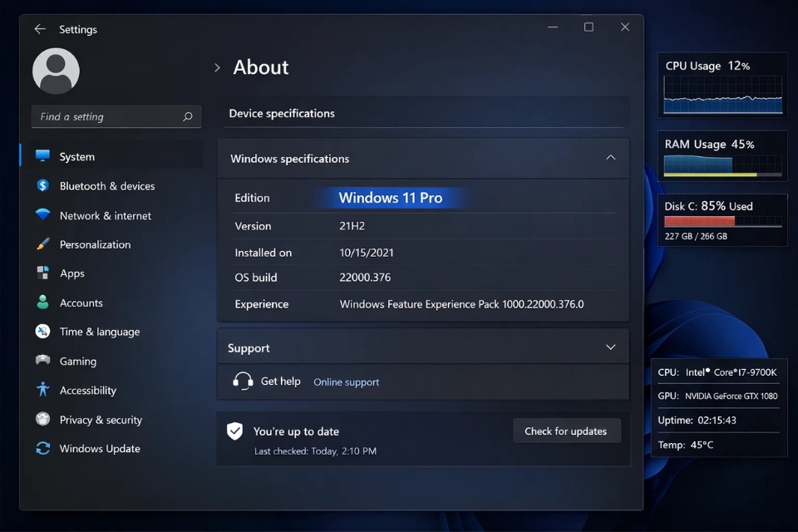Click the user account profile picture

pos(55,71)
